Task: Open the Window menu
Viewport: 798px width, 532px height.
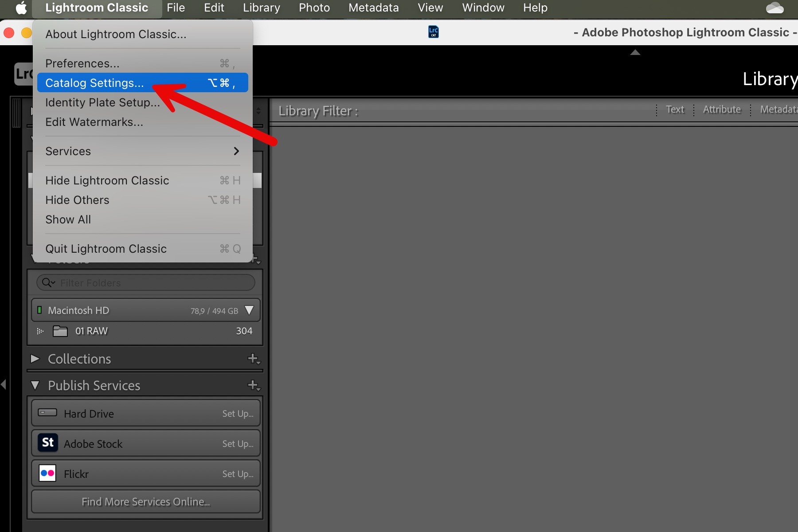Action: (483, 8)
